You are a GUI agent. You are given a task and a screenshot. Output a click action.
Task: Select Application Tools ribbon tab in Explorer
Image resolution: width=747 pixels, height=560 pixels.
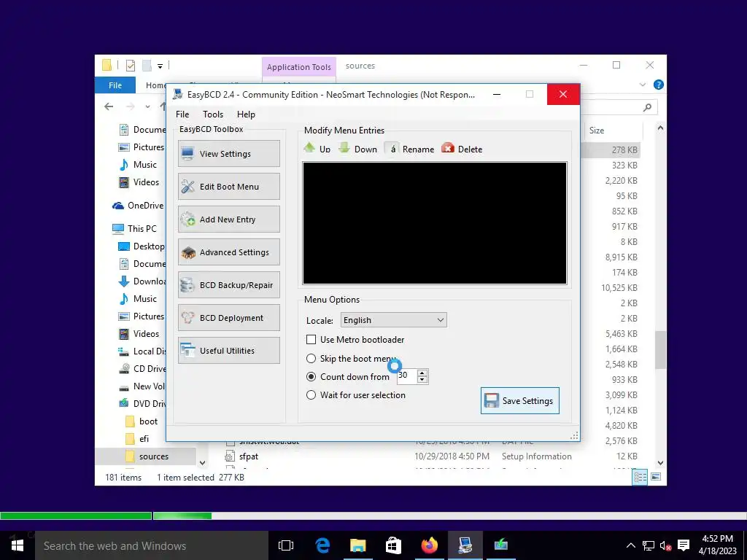pyautogui.click(x=298, y=67)
